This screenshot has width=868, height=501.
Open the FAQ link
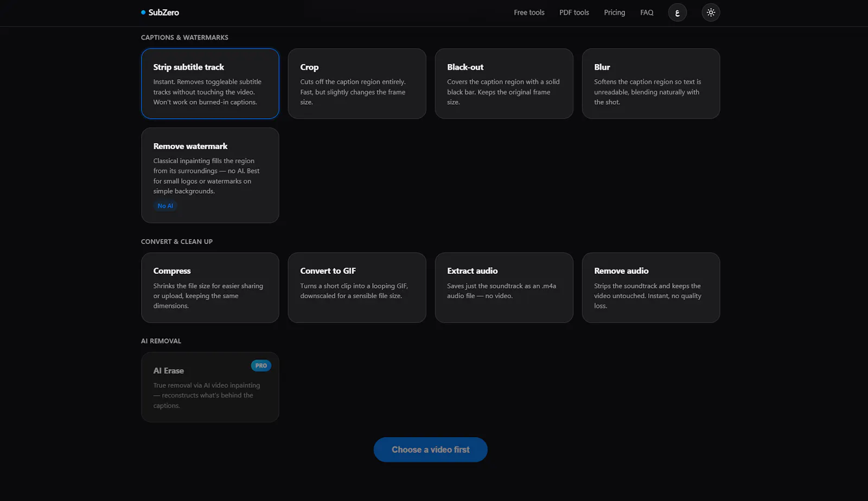647,12
